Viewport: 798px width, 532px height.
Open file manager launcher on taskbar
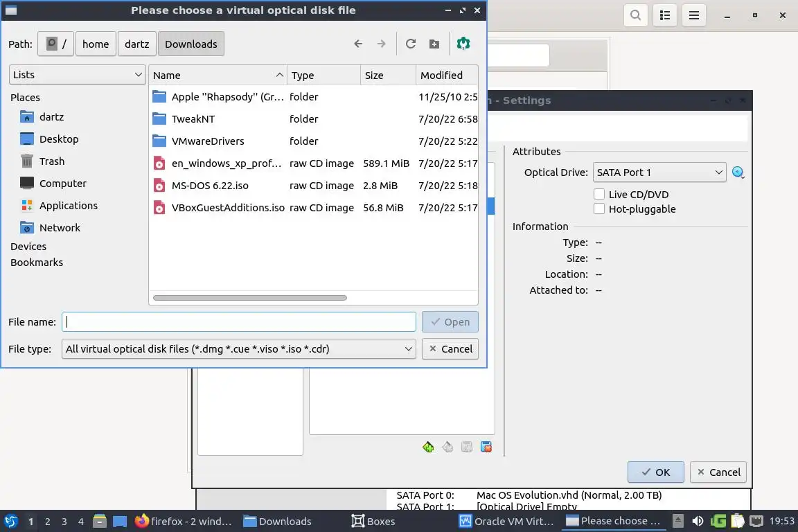pyautogui.click(x=100, y=521)
